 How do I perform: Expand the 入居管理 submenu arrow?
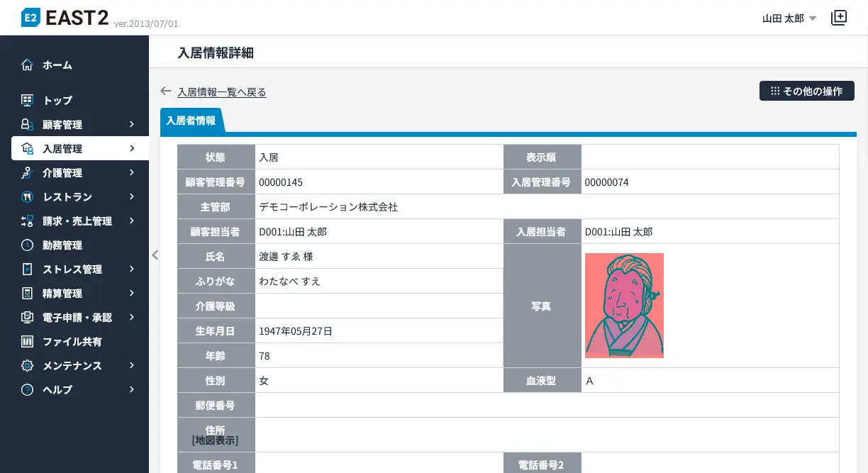(132, 149)
